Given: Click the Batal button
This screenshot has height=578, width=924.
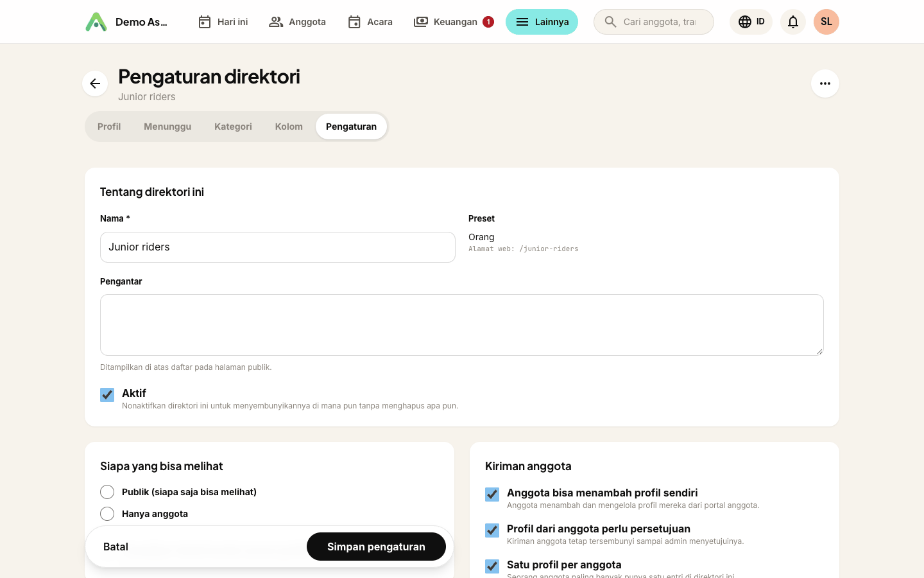Looking at the screenshot, I should click(x=116, y=547).
